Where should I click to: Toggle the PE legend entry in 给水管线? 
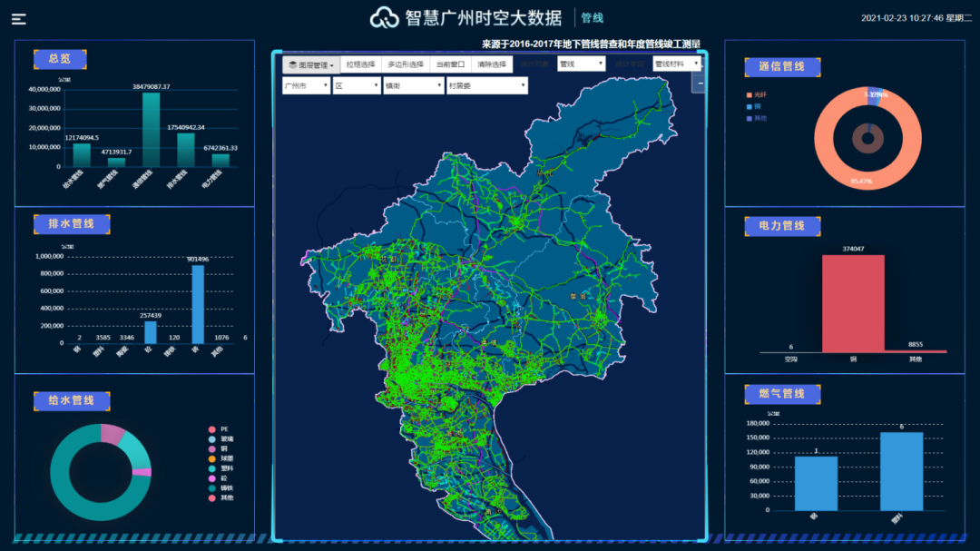[x=220, y=428]
